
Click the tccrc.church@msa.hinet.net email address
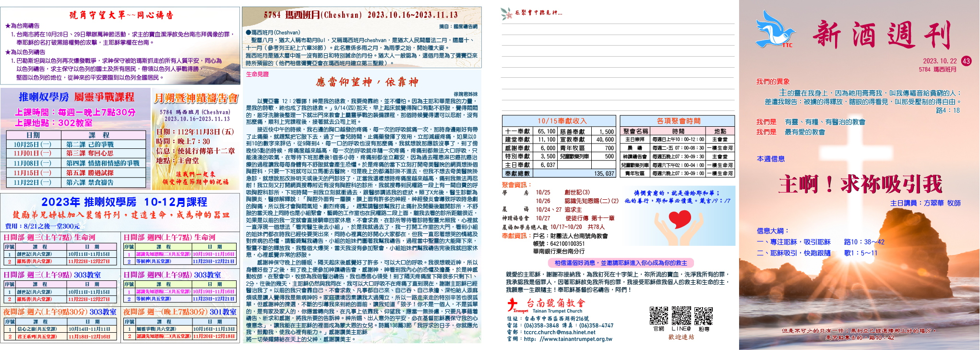[560, 332]
